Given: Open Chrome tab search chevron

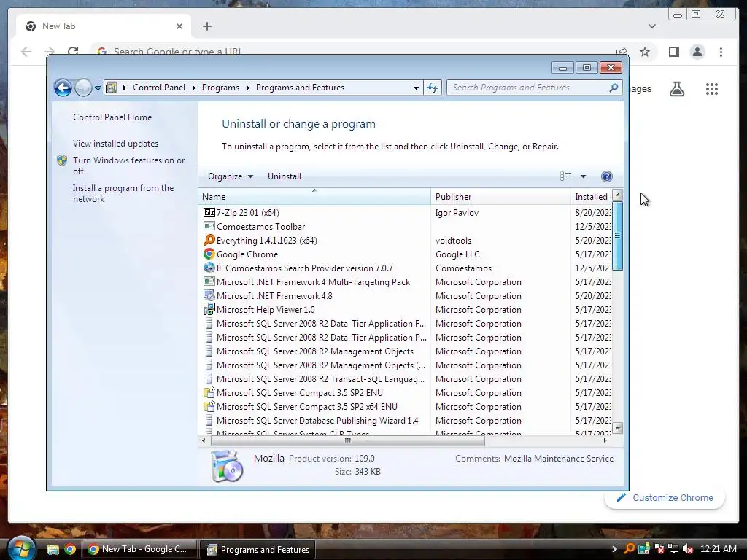Looking at the screenshot, I should pos(652,26).
